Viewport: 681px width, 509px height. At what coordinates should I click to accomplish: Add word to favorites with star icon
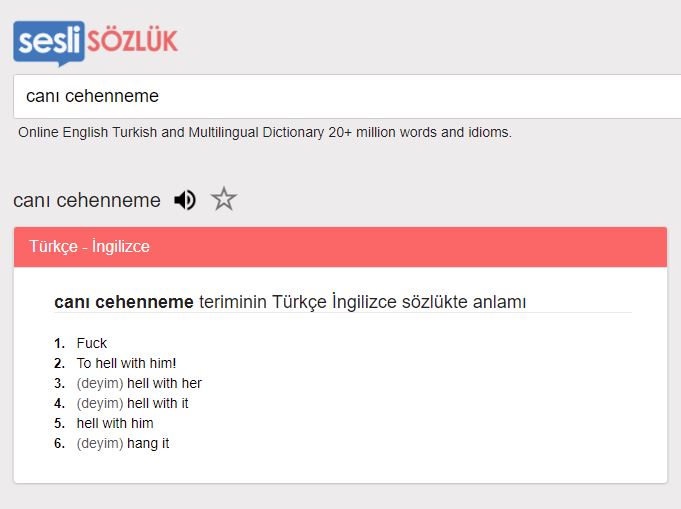[224, 199]
